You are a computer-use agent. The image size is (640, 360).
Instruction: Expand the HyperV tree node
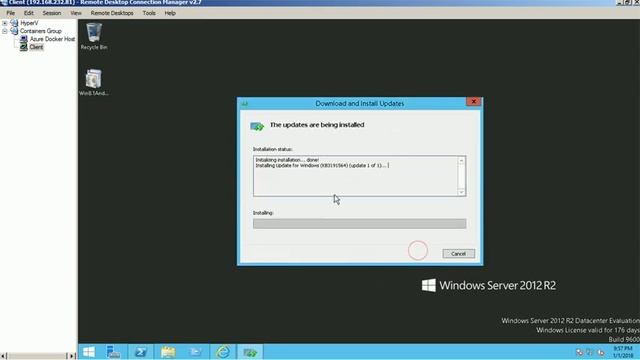[4, 23]
